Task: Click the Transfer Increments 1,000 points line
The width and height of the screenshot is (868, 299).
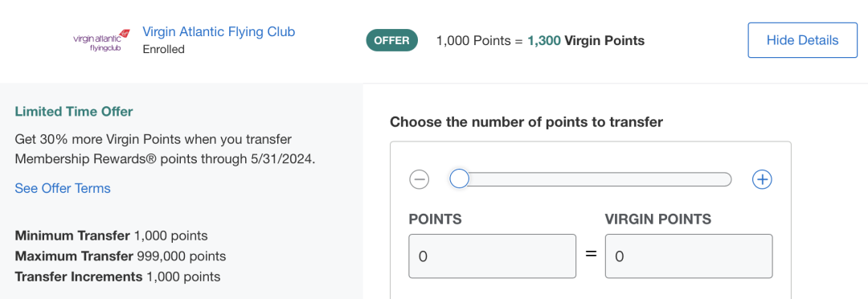Action: tap(117, 276)
